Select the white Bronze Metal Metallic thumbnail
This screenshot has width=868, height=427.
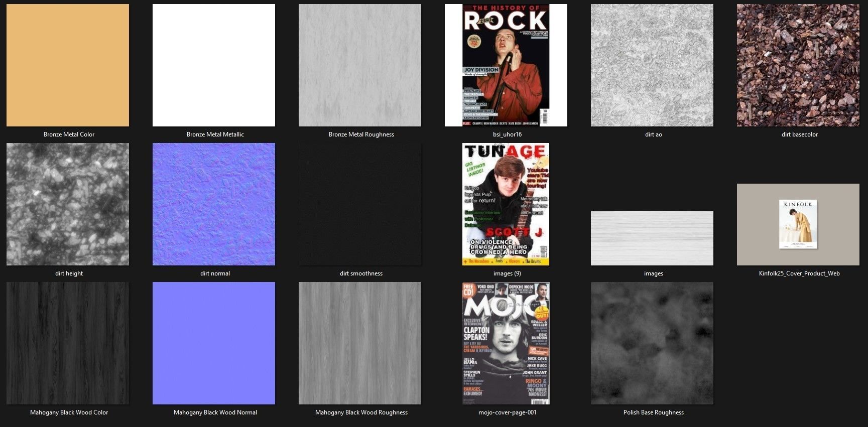[214, 65]
